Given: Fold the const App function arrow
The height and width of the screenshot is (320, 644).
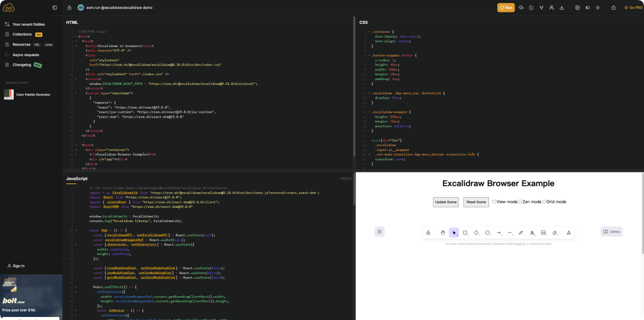Looking at the screenshot, I should [76, 230].
